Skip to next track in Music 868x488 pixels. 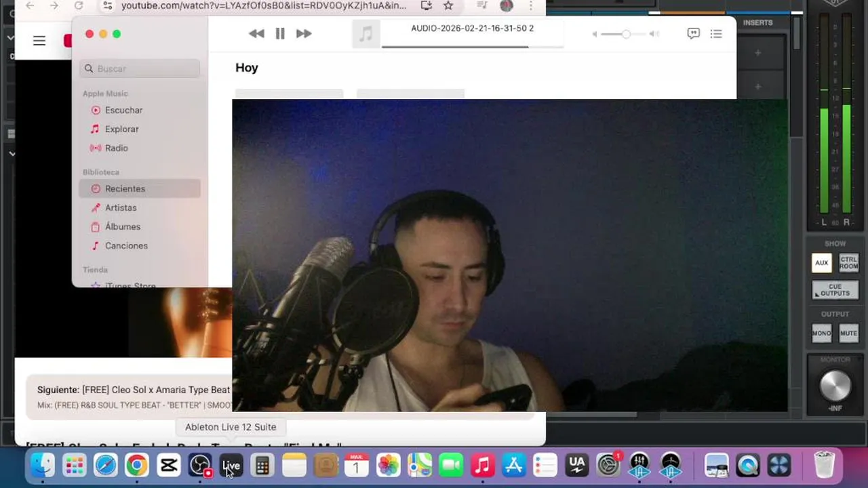click(304, 33)
